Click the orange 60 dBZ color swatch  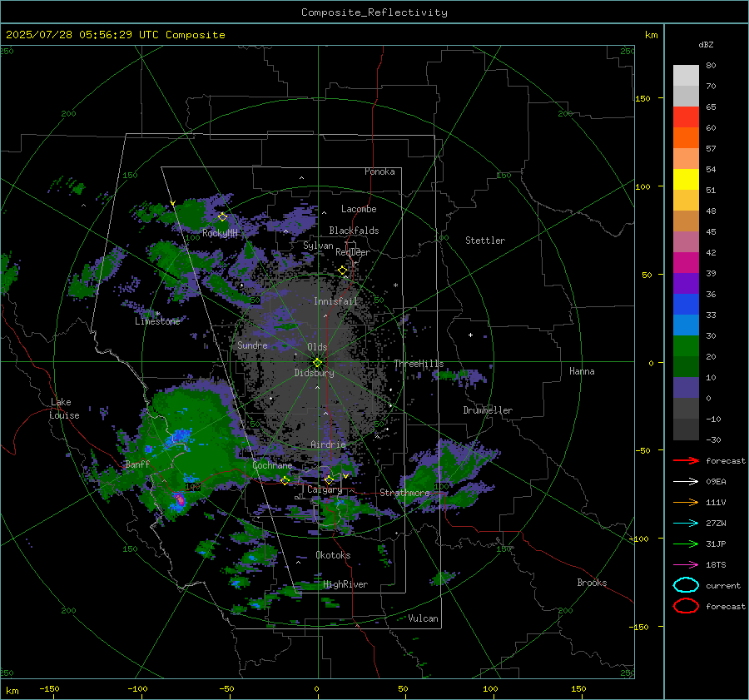(686, 137)
